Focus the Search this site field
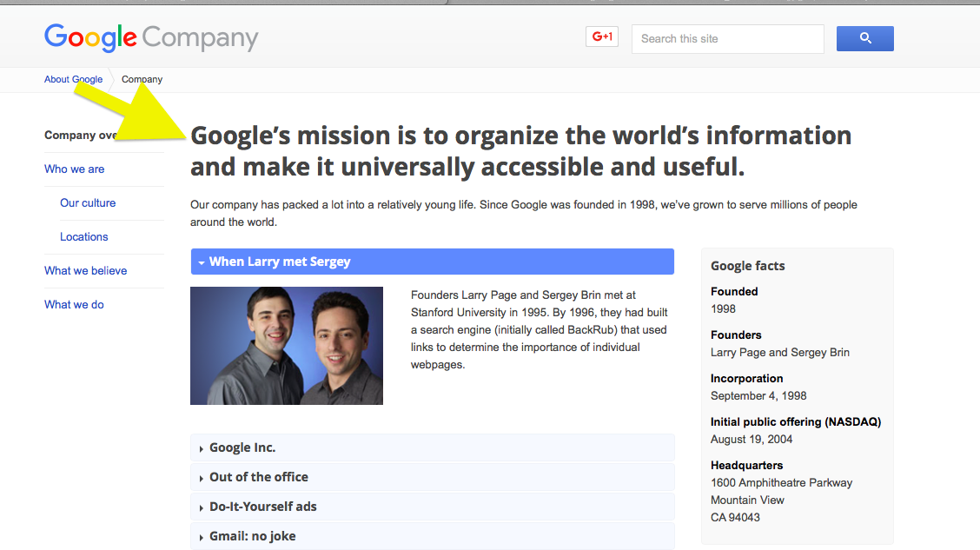The width and height of the screenshot is (980, 550). (x=727, y=39)
